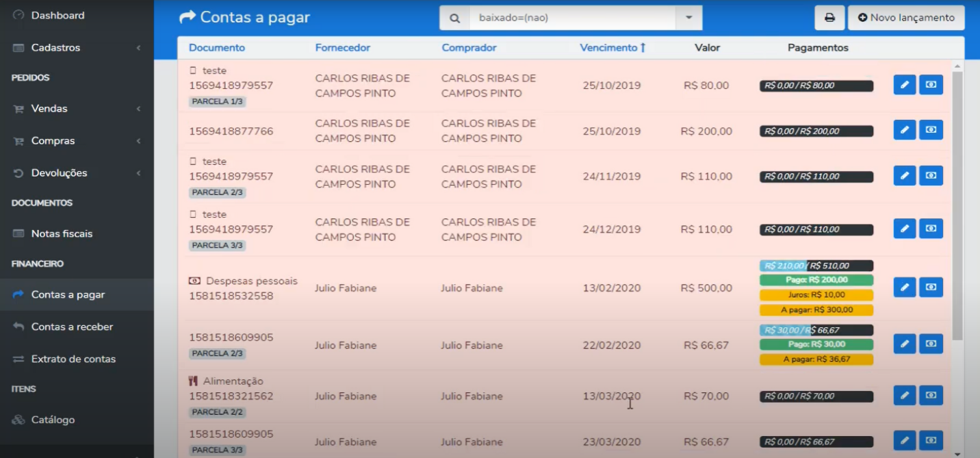
Task: Click the print icon button
Action: pos(829,18)
